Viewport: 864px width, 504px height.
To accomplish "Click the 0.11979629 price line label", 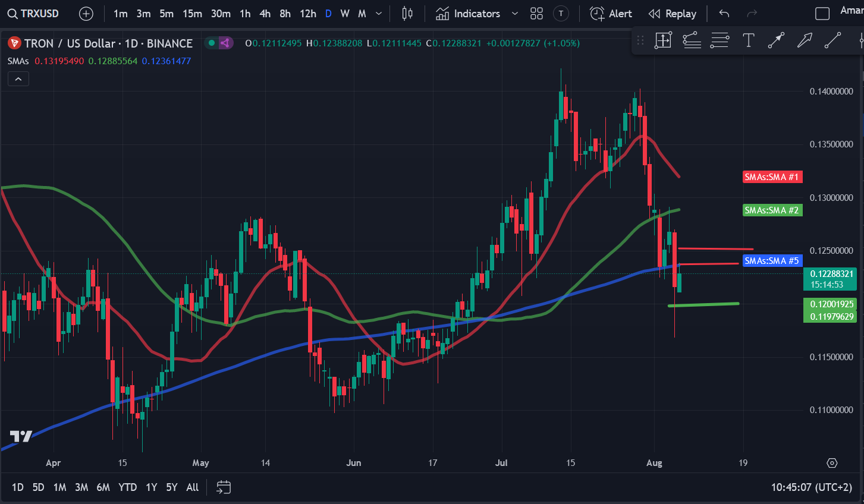I will point(830,317).
